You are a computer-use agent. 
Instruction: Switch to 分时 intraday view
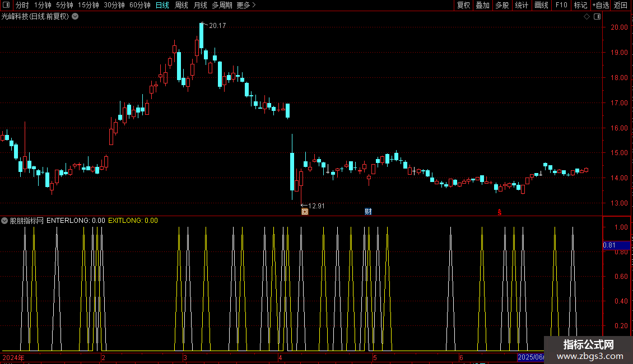click(22, 5)
